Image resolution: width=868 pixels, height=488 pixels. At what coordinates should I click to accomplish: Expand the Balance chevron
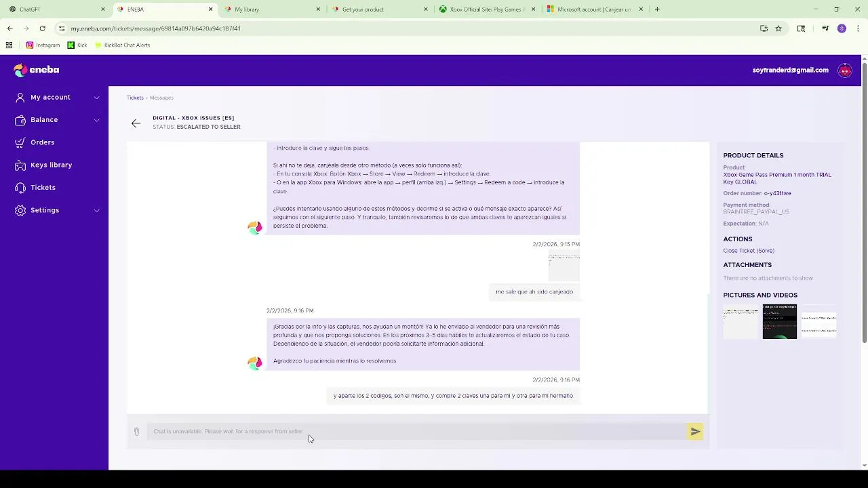pos(96,120)
